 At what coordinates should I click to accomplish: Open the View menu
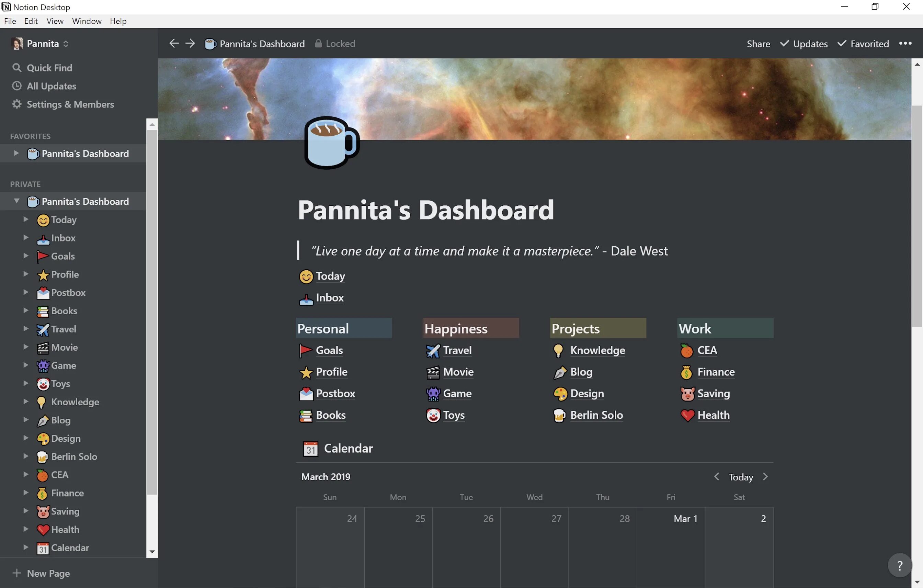click(55, 21)
